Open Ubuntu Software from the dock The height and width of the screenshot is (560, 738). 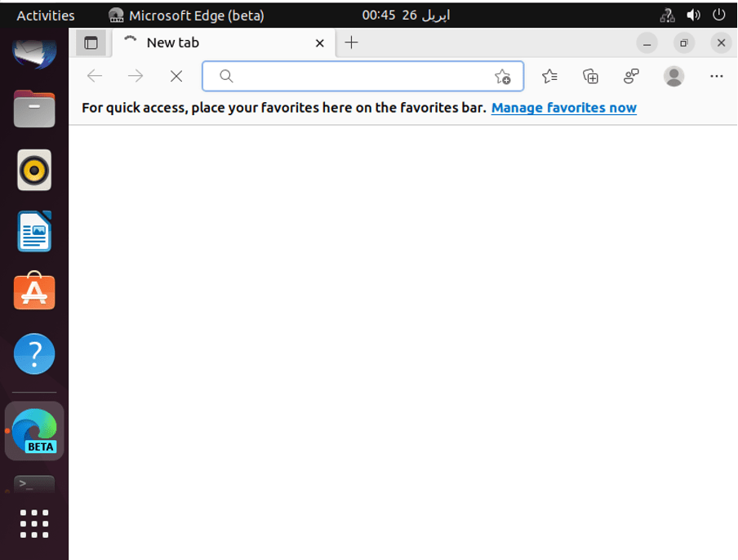point(33,292)
